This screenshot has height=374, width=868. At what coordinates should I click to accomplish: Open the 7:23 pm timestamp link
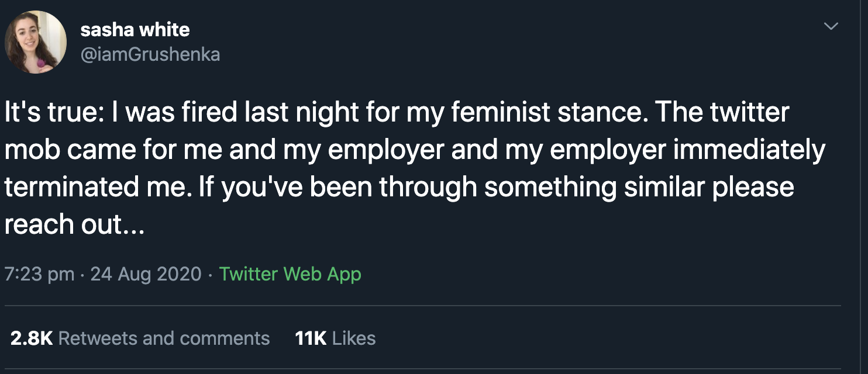point(39,273)
